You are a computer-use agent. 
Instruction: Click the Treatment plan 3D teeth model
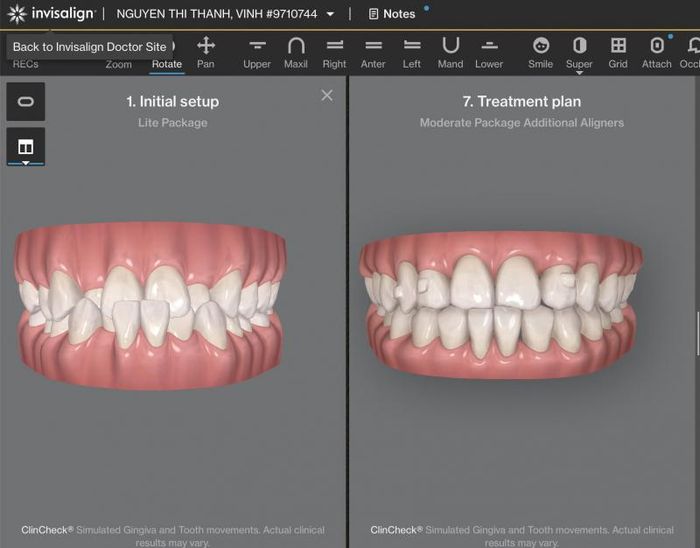pyautogui.click(x=501, y=306)
